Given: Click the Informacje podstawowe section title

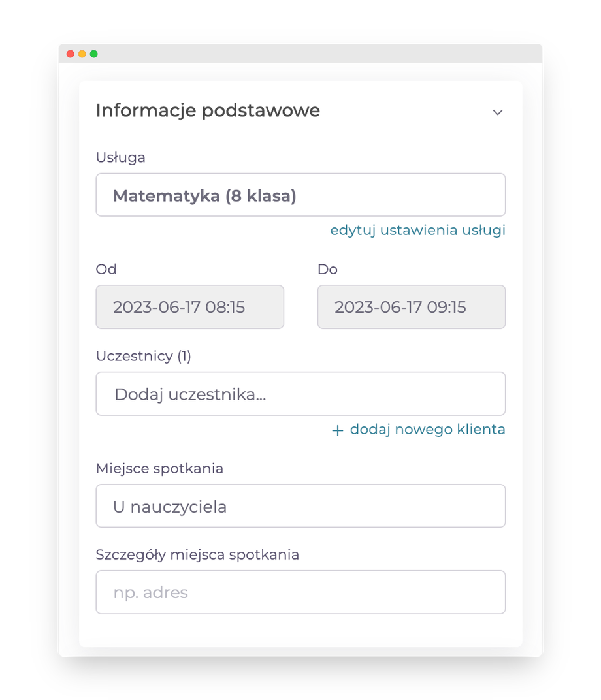Looking at the screenshot, I should coord(208,111).
